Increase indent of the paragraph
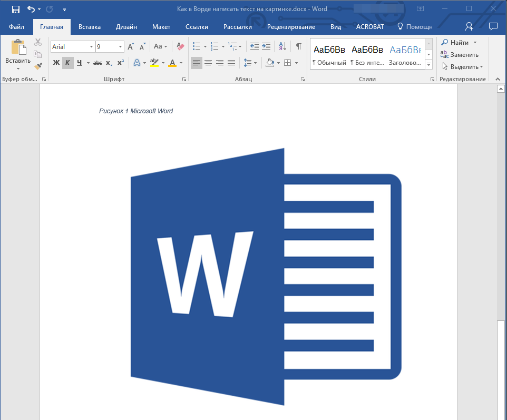507x420 pixels. (x=266, y=46)
